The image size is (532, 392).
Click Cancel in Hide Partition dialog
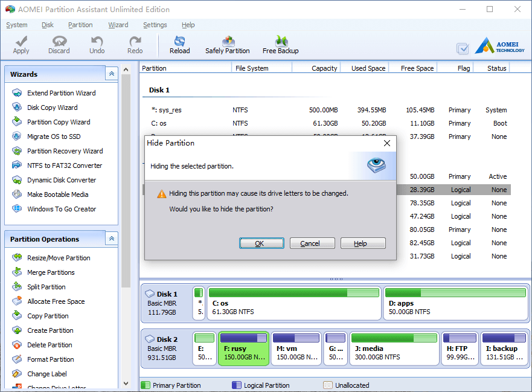312,243
